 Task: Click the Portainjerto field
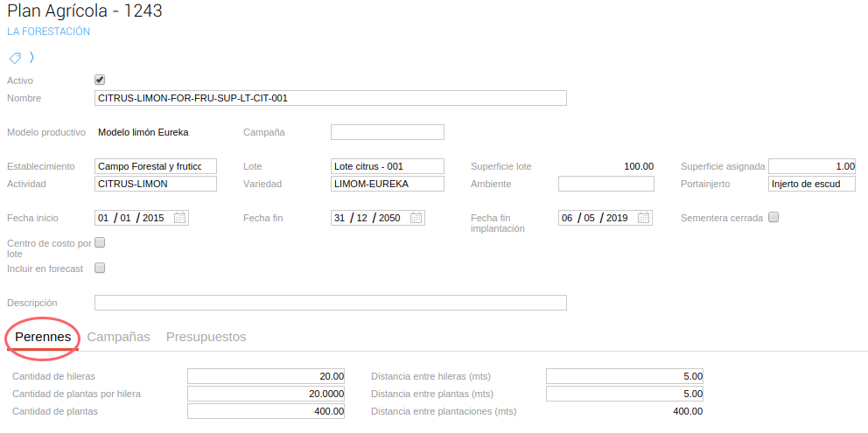pos(811,184)
